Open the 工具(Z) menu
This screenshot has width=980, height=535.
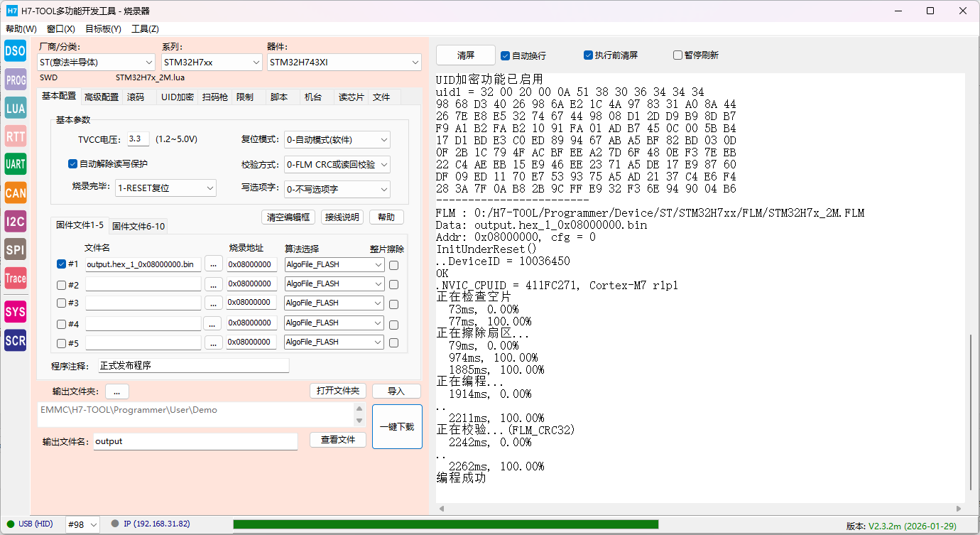coord(146,29)
